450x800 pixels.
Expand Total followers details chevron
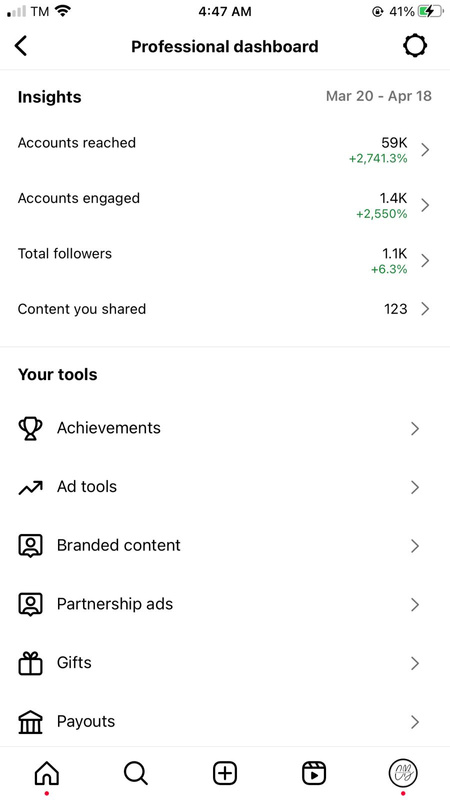coord(425,261)
